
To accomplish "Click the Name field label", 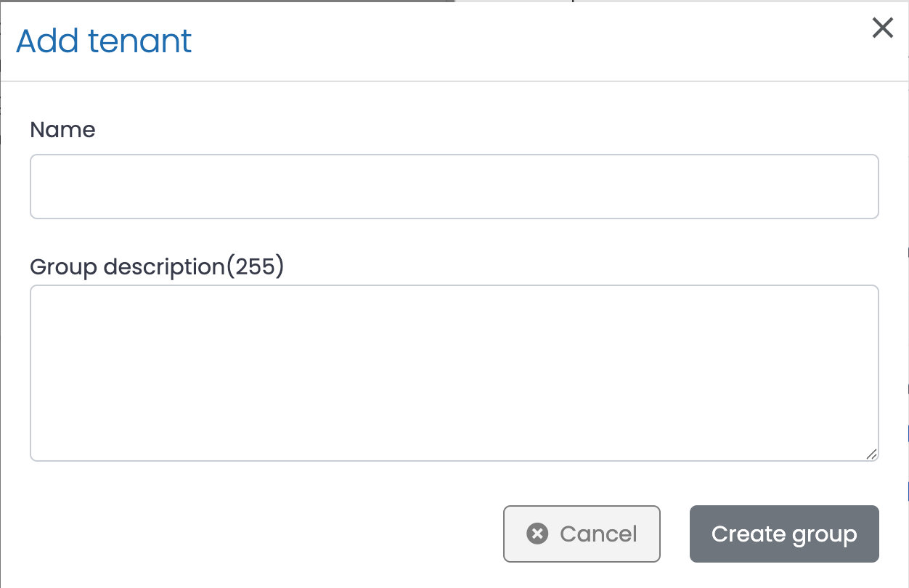I will click(x=62, y=130).
